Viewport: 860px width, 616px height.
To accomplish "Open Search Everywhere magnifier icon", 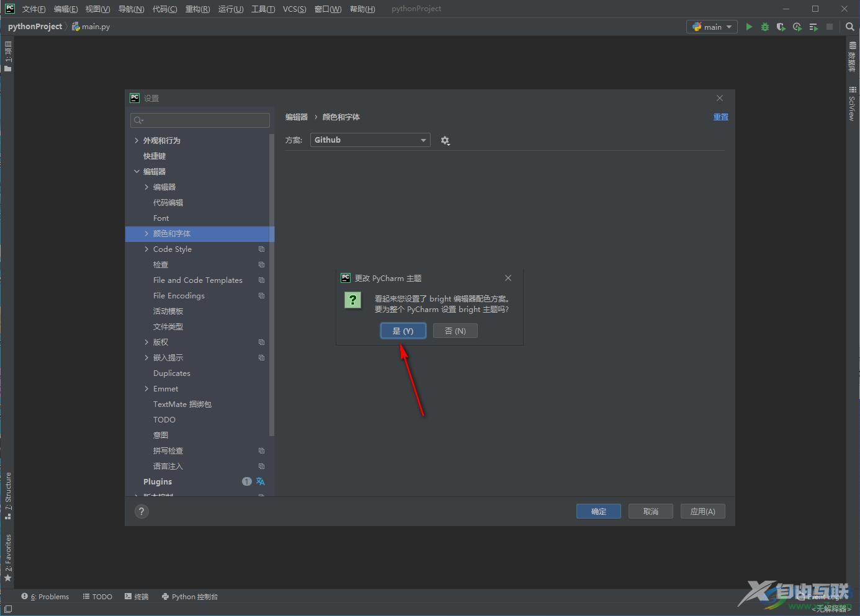I will coord(850,27).
